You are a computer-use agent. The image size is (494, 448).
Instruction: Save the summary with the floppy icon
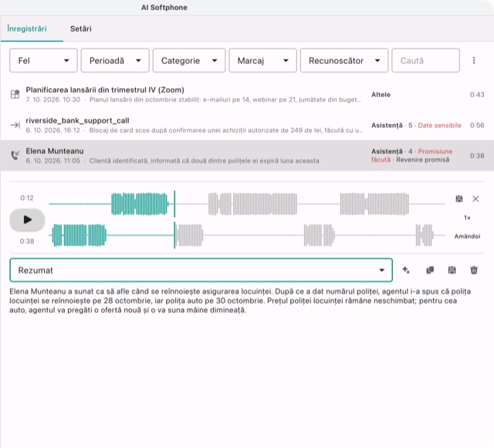pyautogui.click(x=452, y=270)
